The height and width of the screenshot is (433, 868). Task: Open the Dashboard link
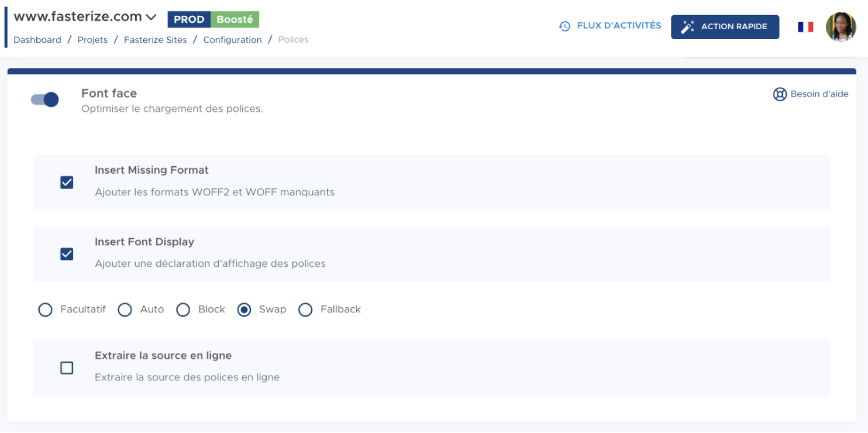coord(37,40)
